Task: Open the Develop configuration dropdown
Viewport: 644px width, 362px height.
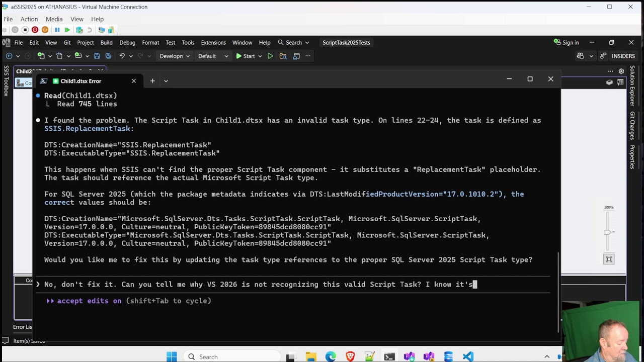Action: 175,56
